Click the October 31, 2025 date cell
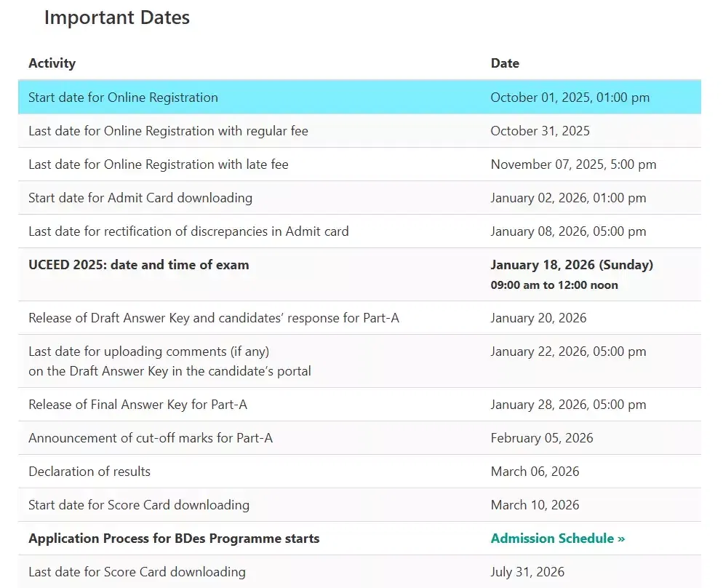Screen dimensions: 723x588 540,131
